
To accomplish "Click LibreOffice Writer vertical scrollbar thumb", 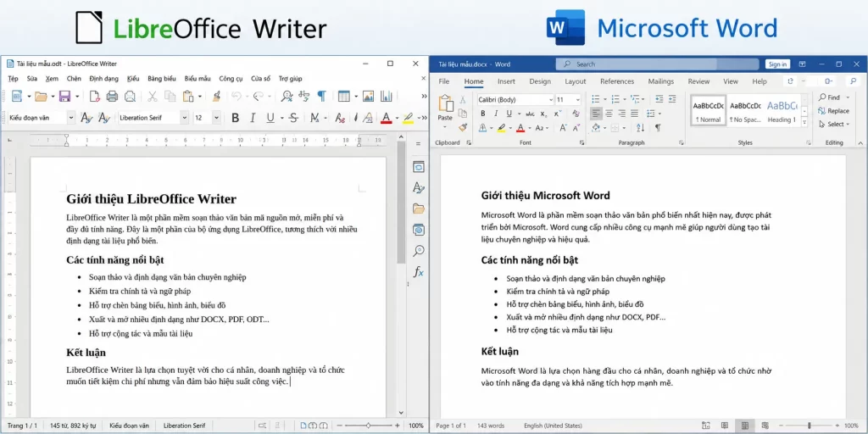I will coord(401,202).
